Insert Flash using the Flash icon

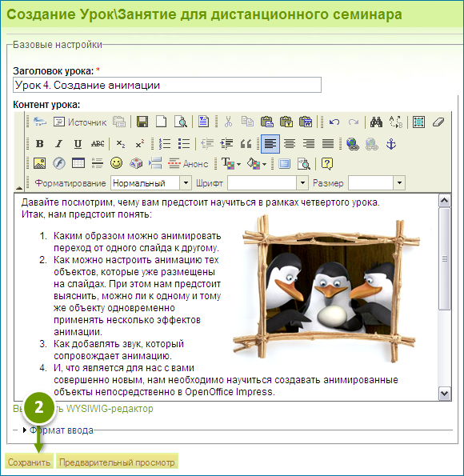[x=59, y=163]
